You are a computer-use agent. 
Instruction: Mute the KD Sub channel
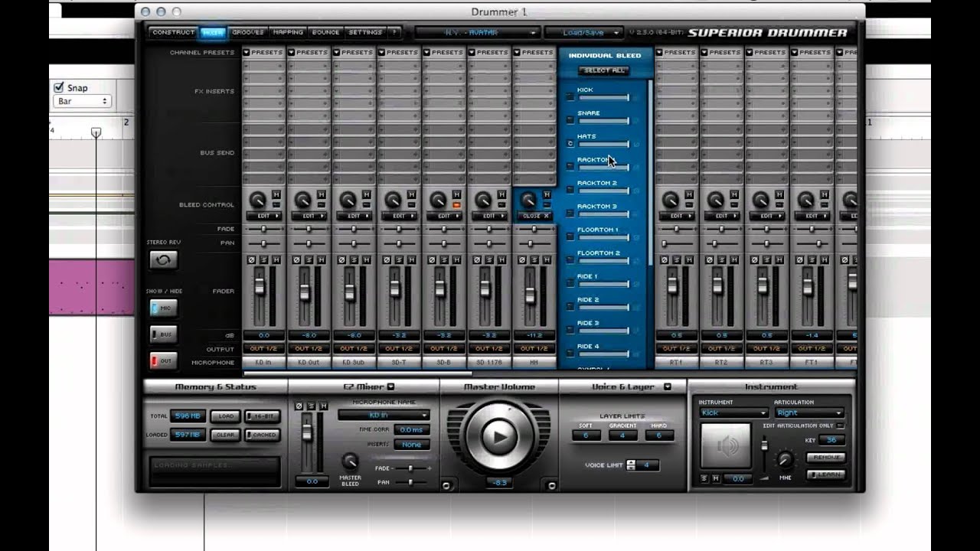pos(366,260)
